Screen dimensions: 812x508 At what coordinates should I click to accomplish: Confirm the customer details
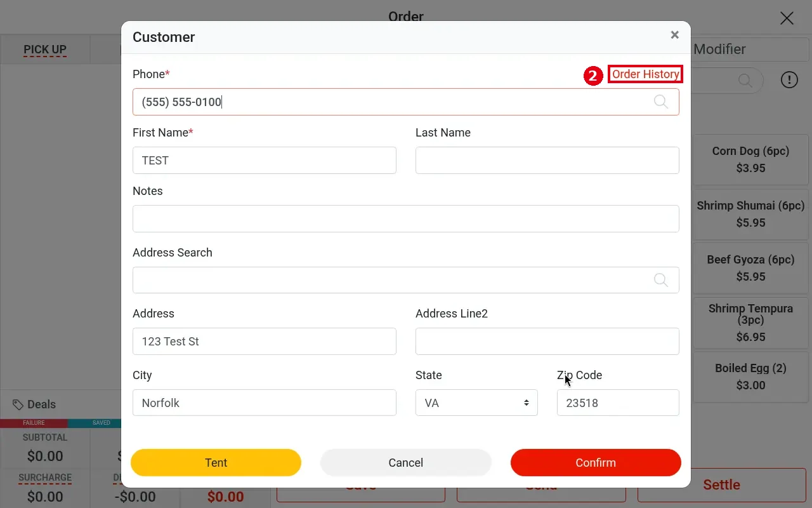(x=596, y=462)
